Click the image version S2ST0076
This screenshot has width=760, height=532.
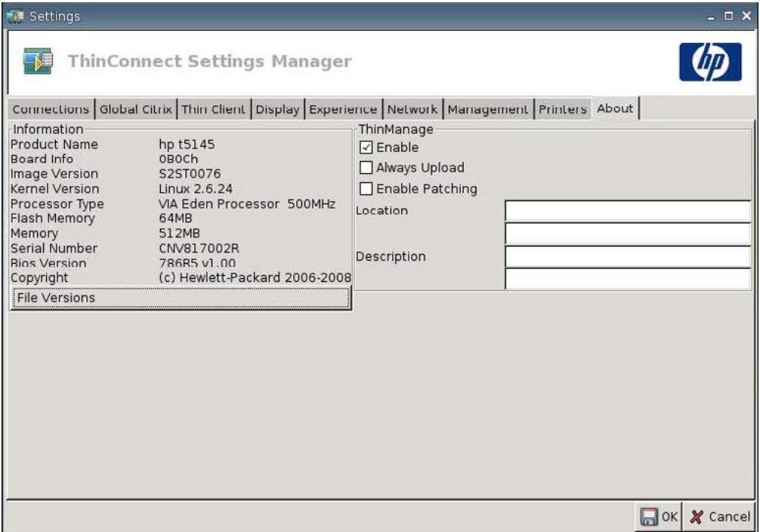190,174
